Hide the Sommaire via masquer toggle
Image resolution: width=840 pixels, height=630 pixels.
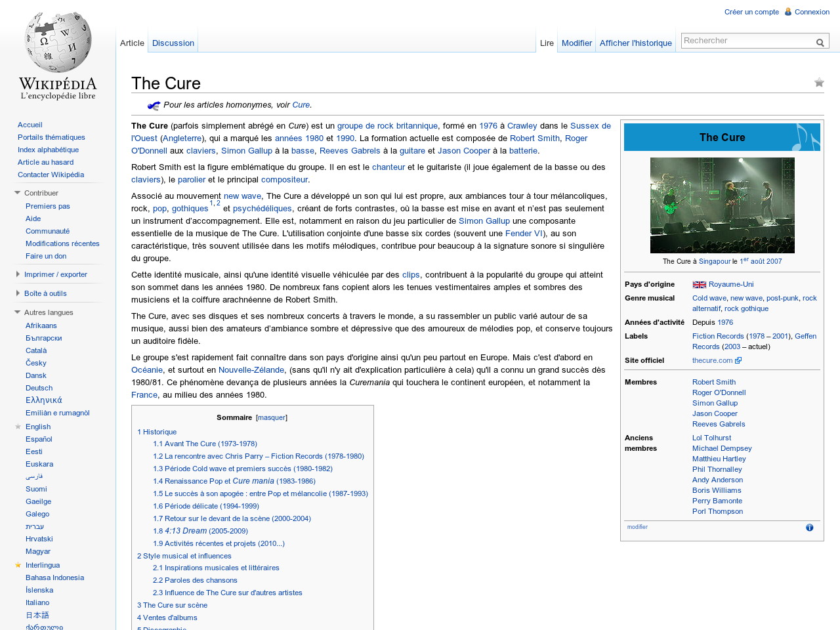point(271,417)
